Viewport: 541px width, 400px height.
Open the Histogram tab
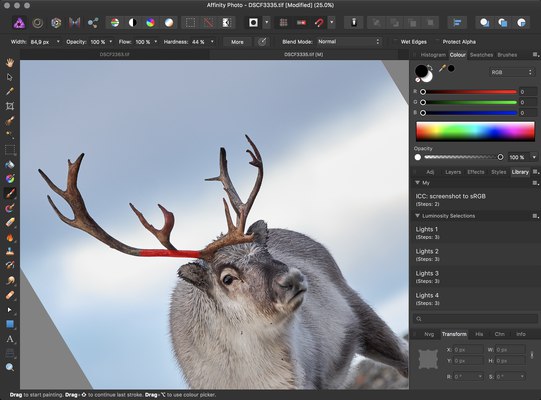433,55
